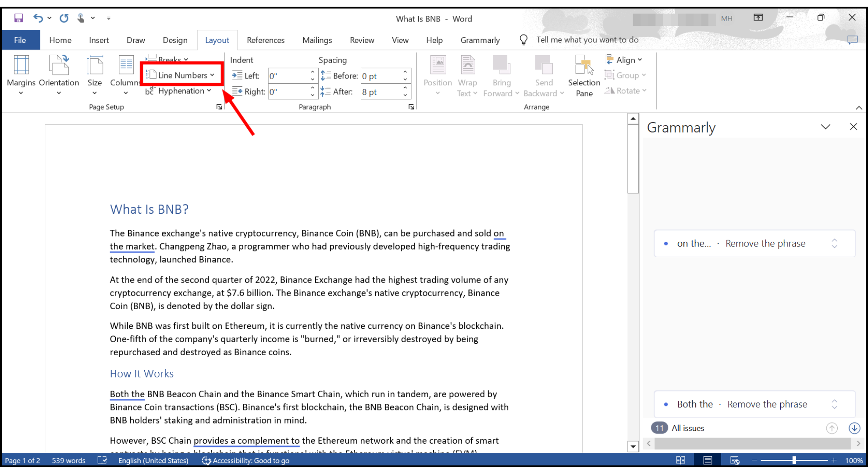
Task: Click the Position tool in Arrange group
Action: [x=437, y=75]
